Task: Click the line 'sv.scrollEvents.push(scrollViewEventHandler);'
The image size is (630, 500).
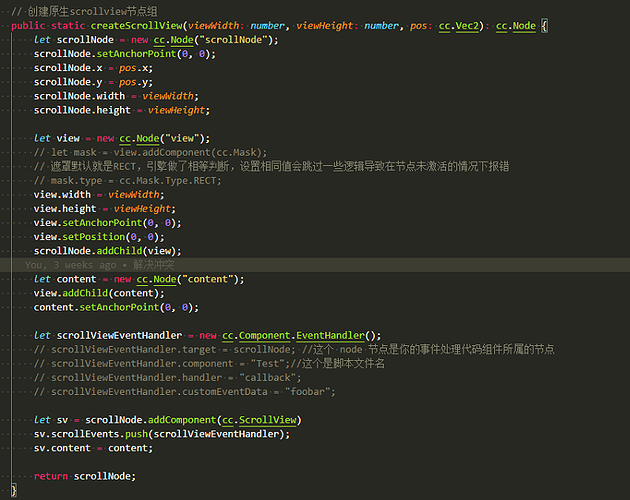Action: coord(162,434)
